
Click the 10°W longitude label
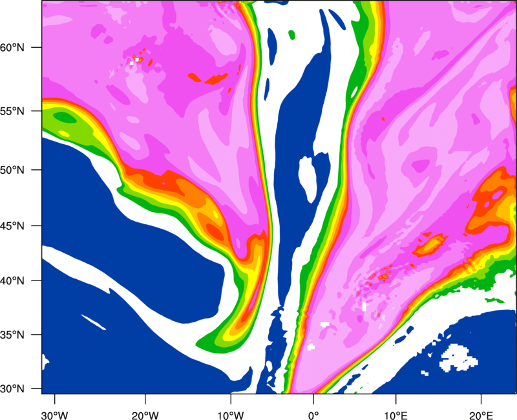(x=231, y=415)
